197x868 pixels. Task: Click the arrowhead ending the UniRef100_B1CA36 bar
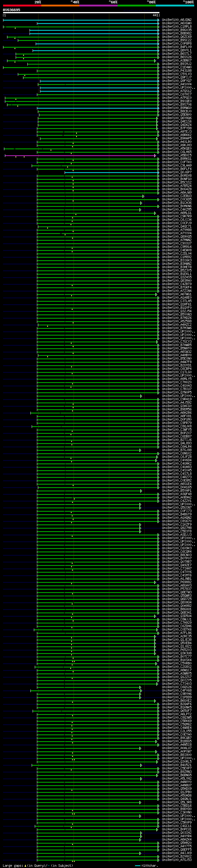click(141, 203)
